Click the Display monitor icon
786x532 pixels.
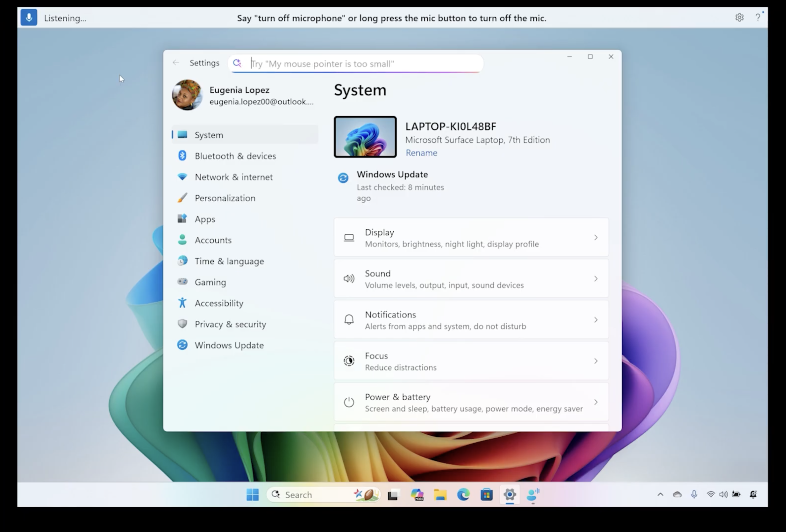pos(349,238)
